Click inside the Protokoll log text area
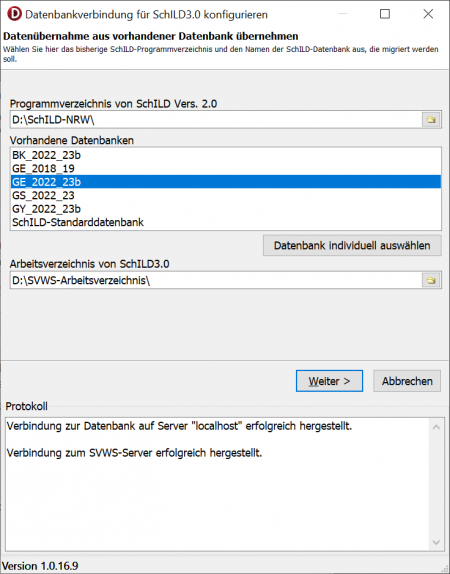This screenshot has height=574, width=450. point(217,484)
